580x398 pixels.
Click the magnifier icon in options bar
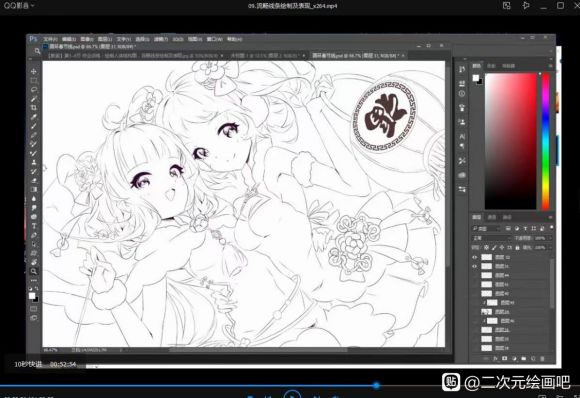(x=37, y=51)
